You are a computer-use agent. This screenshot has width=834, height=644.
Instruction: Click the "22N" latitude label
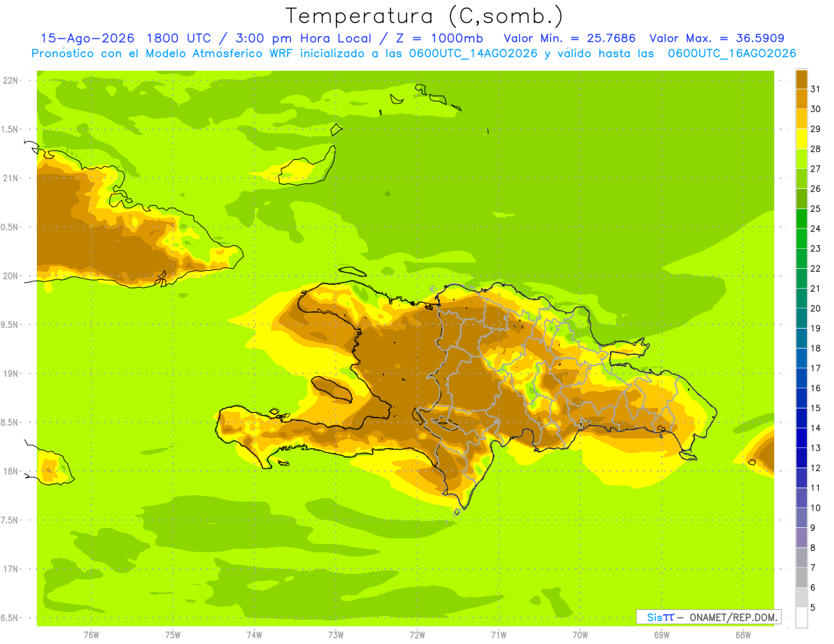tap(10, 80)
